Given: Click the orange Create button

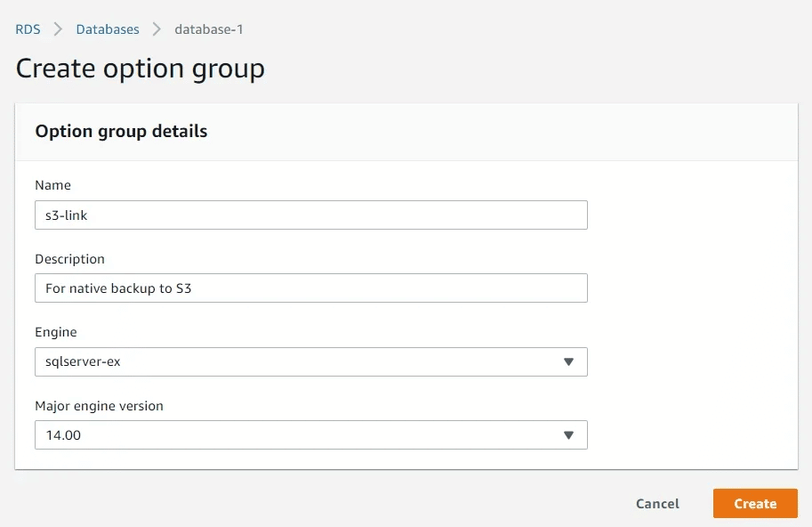Looking at the screenshot, I should coord(755,504).
